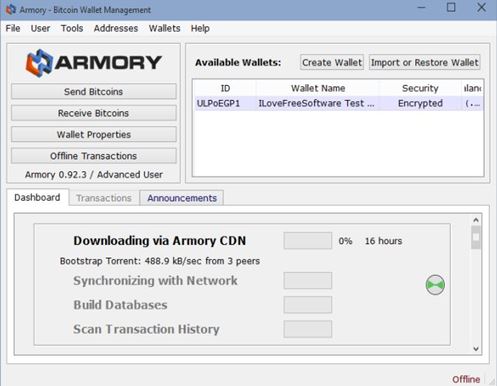Viewport: 497px width, 386px height.
Task: Select the ILoveFreeSoftware Test wallet name cell
Action: tap(317, 103)
